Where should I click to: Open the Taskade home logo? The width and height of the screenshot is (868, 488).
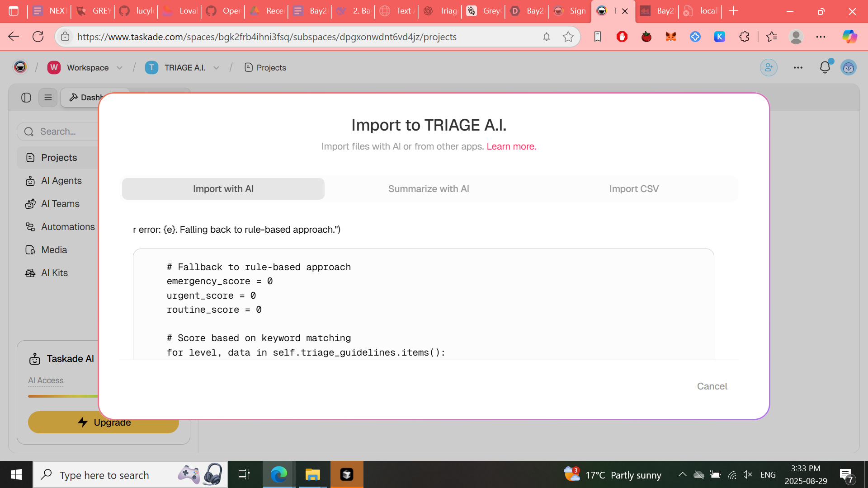pos(20,67)
